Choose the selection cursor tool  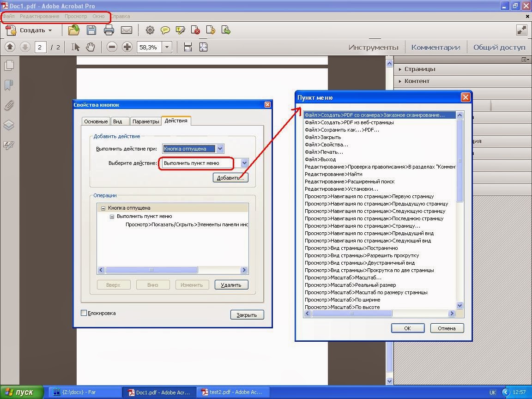click(75, 47)
